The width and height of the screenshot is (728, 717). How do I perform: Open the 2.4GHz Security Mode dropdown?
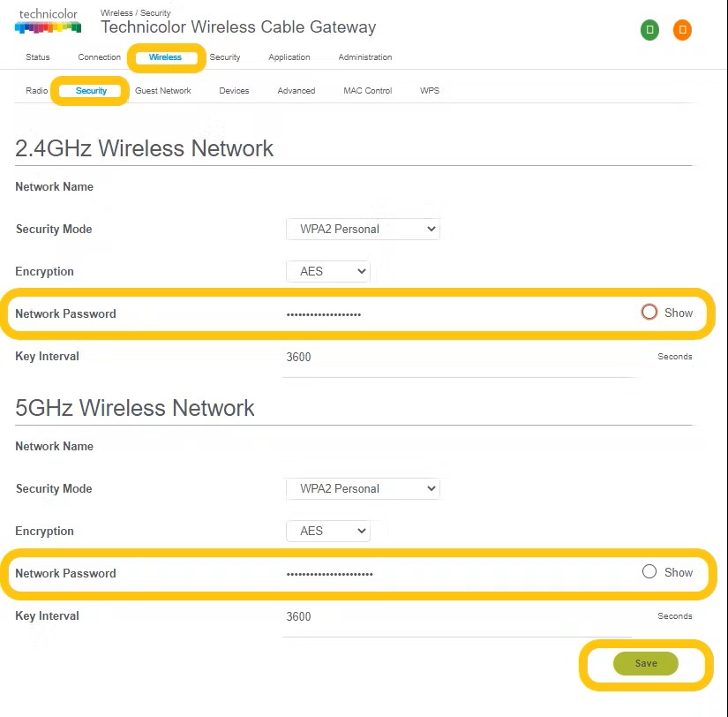click(363, 229)
